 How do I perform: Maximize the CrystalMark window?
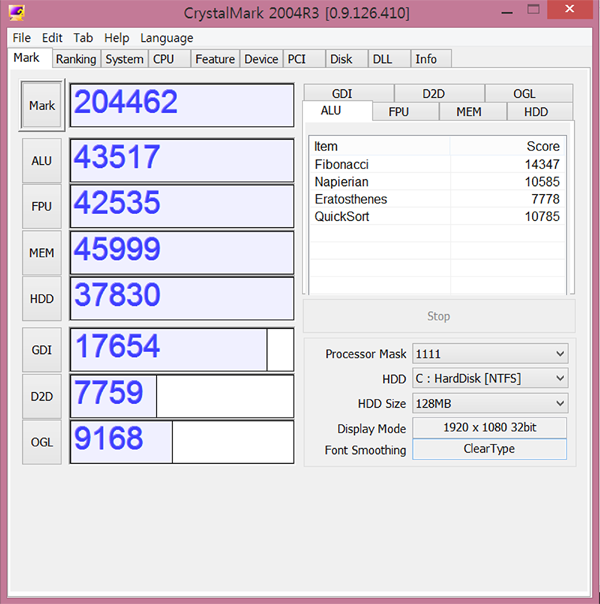pos(533,9)
